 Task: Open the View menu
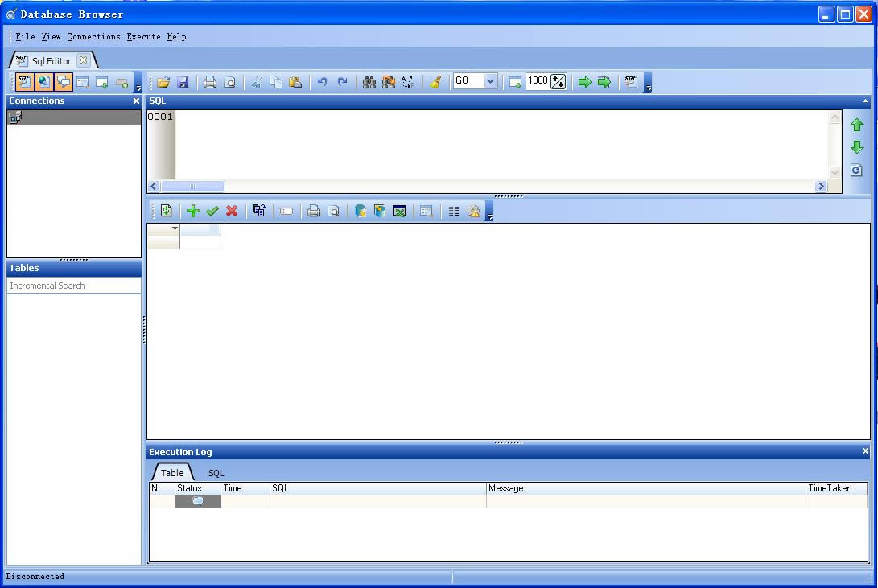pyautogui.click(x=51, y=37)
